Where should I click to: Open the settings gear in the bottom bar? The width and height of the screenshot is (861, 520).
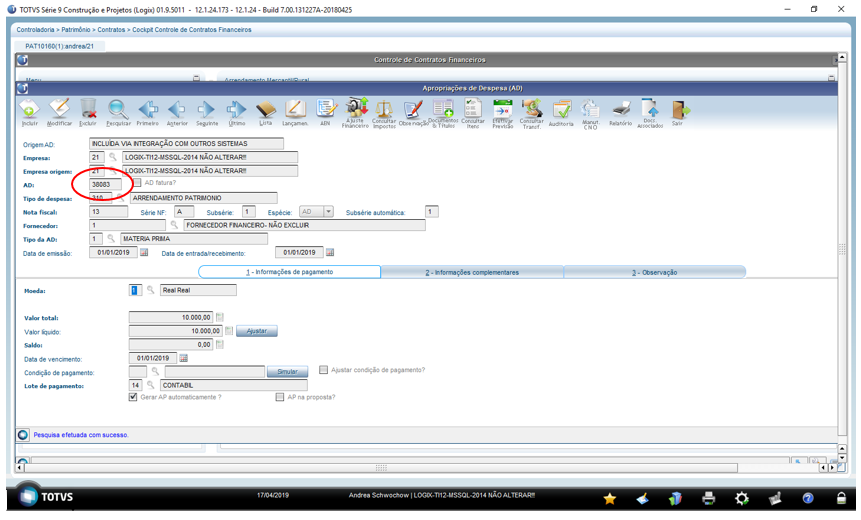[742, 498]
